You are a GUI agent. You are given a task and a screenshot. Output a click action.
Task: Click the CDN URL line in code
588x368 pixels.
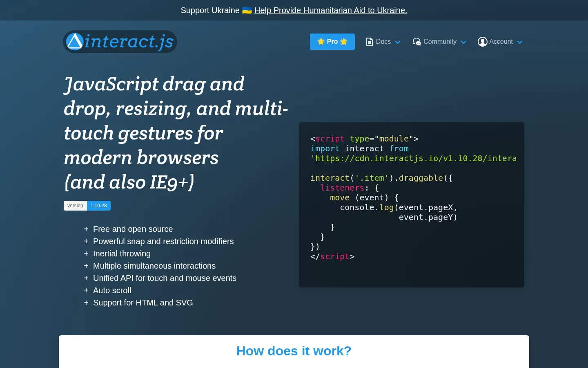pyautogui.click(x=413, y=158)
